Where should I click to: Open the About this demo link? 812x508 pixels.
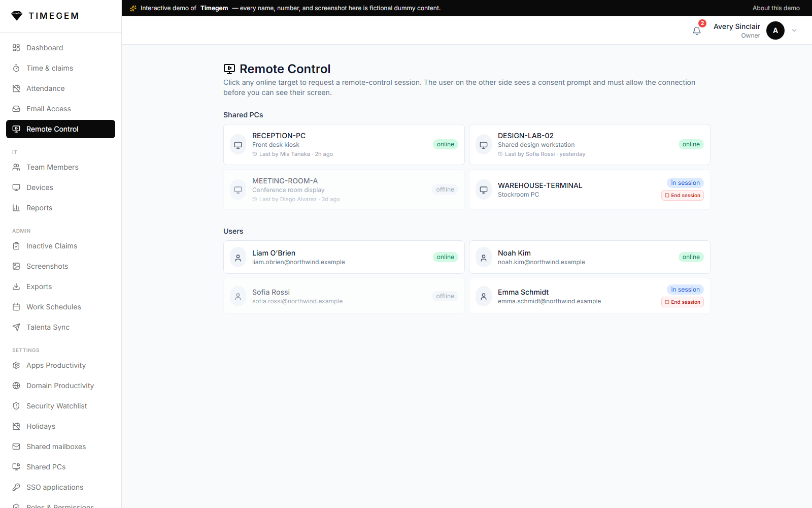coord(776,8)
